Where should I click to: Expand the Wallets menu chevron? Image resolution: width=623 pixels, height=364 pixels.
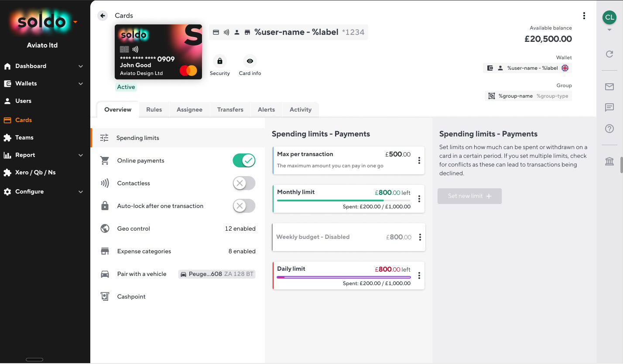[81, 84]
